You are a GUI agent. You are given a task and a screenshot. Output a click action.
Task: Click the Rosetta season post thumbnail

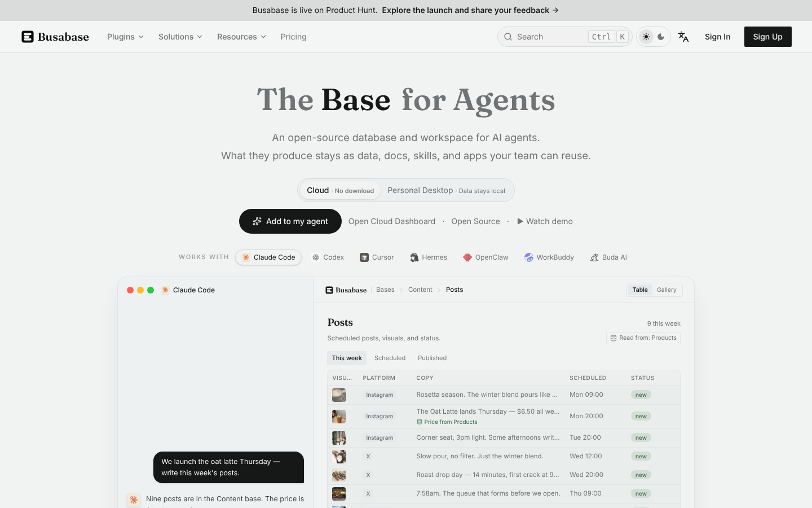pos(339,395)
